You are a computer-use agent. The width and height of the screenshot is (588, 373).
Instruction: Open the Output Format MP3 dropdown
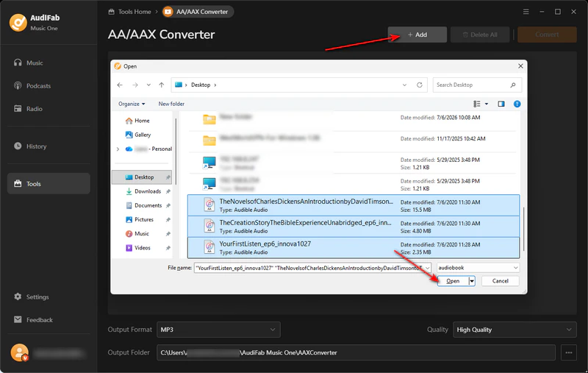point(218,330)
